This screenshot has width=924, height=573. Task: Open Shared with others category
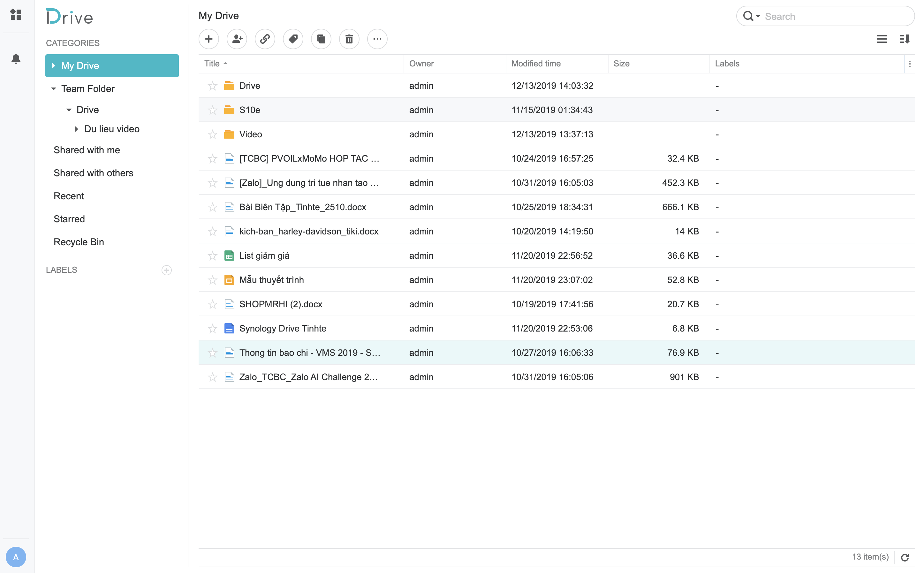click(x=94, y=173)
